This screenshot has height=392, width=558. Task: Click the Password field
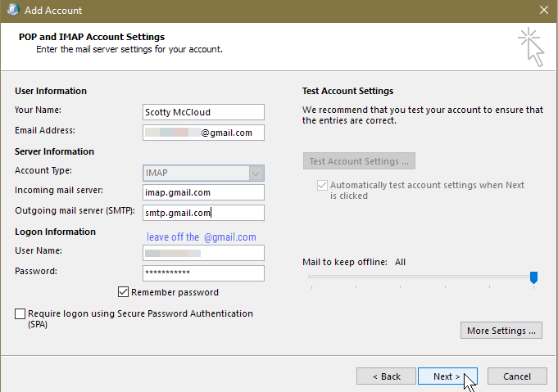point(203,273)
